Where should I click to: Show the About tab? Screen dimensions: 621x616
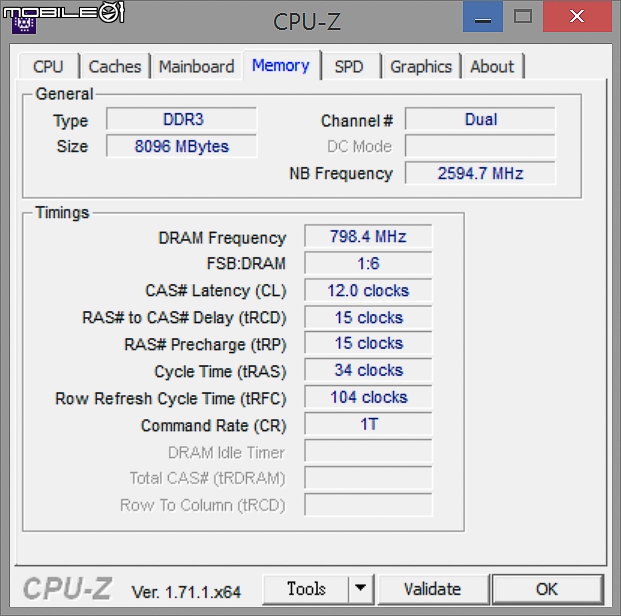pos(492,66)
